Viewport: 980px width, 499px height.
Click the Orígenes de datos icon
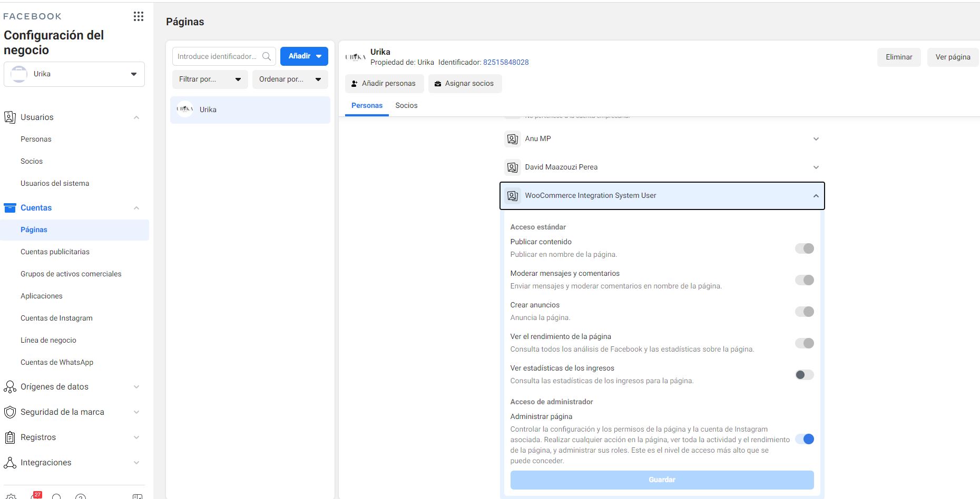pos(9,387)
